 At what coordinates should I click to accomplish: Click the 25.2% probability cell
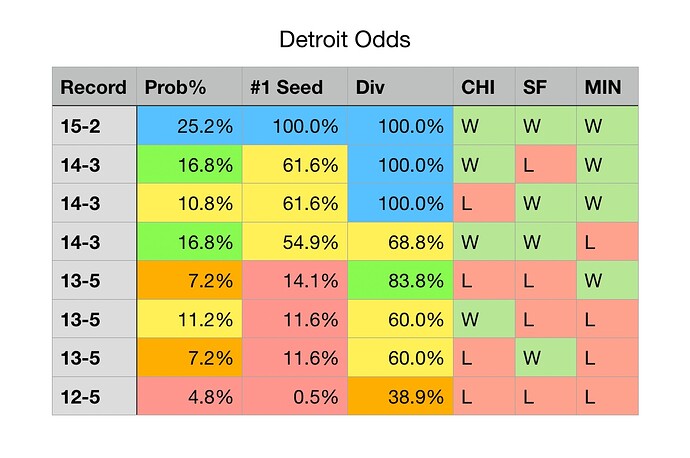tap(188, 126)
